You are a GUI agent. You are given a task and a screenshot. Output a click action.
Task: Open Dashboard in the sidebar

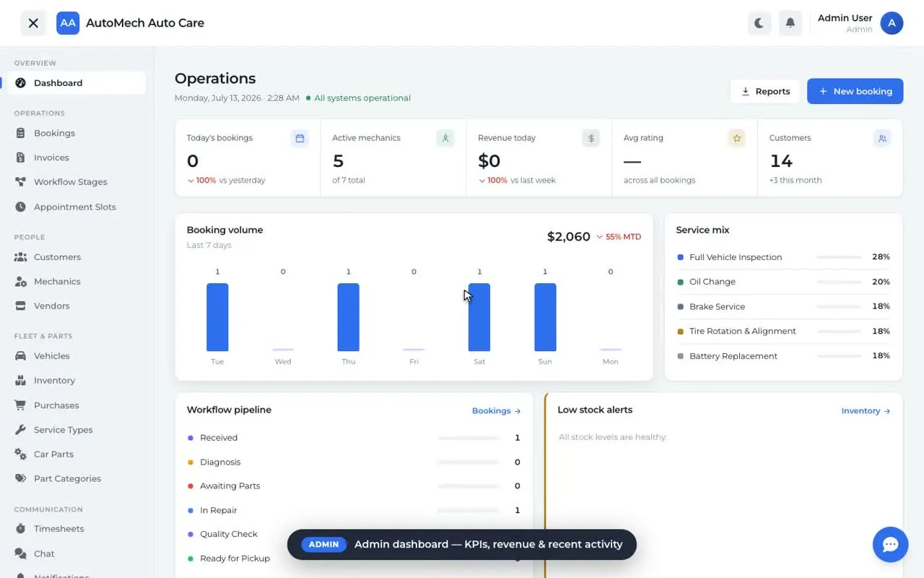[77, 83]
